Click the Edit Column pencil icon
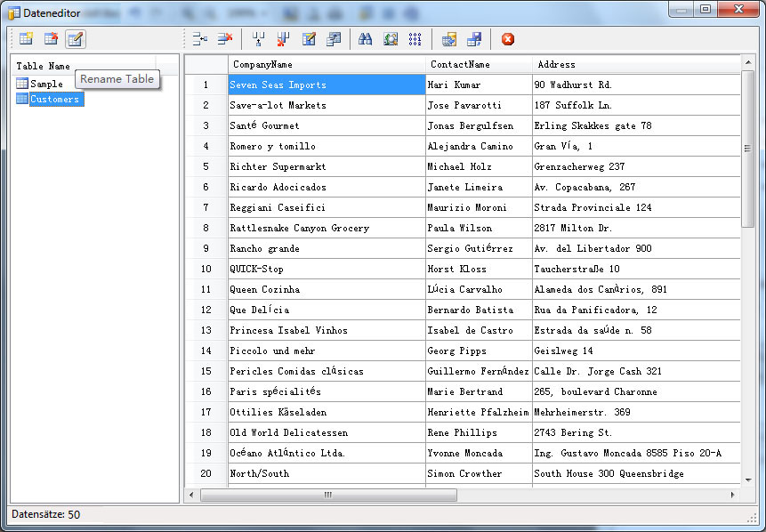Viewport: 766px width, 532px height. tap(309, 39)
